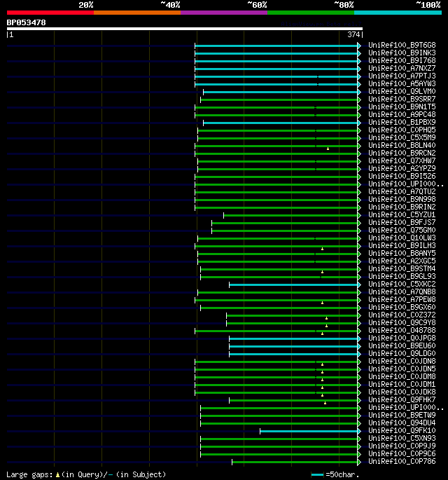The width and height of the screenshot is (448, 480).
Task: Select the UniRef100_Q9FK10 label
Action: coord(402,430)
